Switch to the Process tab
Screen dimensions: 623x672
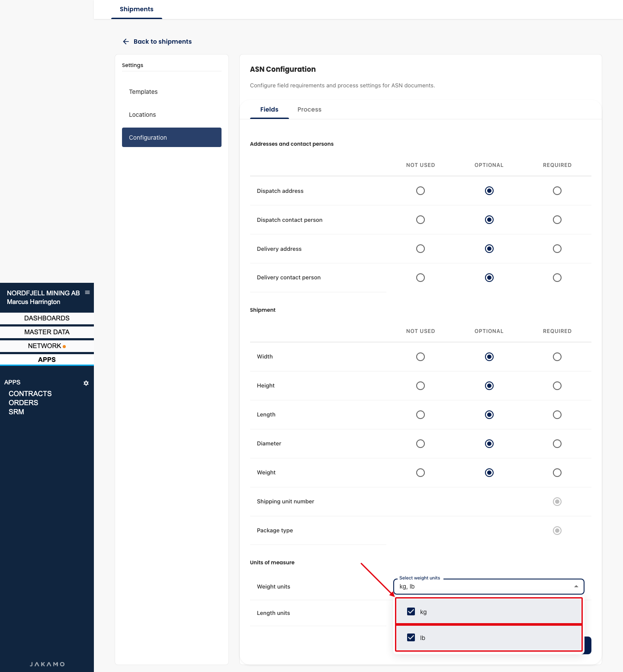coord(309,109)
